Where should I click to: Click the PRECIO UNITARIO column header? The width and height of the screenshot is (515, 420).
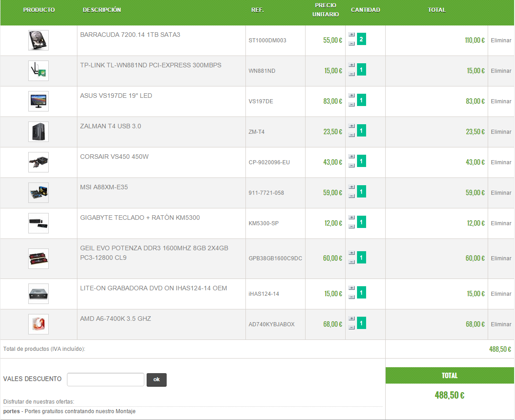[326, 10]
